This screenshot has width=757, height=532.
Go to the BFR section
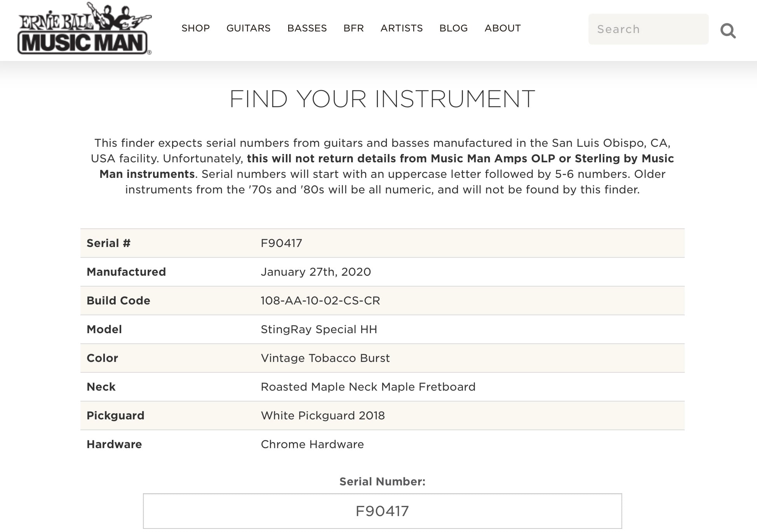pos(354,28)
